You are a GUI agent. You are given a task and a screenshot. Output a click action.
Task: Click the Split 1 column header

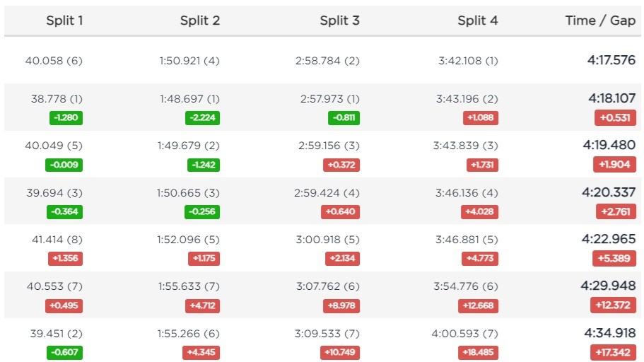coord(64,20)
